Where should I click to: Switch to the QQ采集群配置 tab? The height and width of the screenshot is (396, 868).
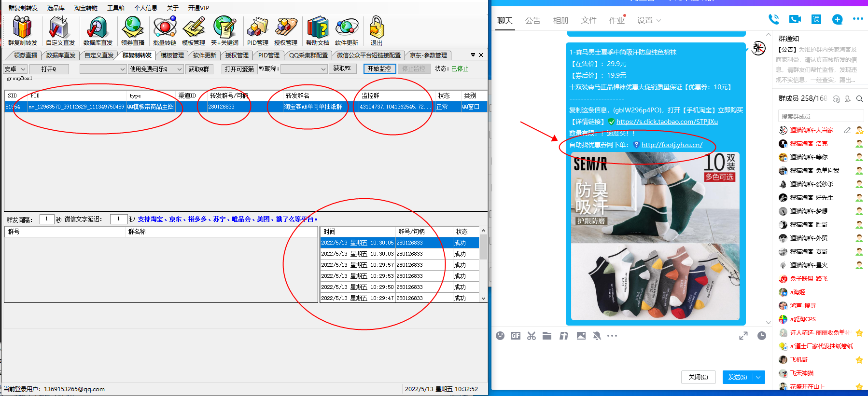pos(308,55)
